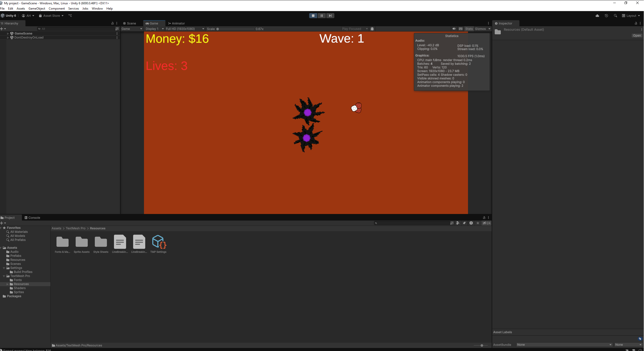
Task: Click the Step frame button
Action: coord(330,16)
